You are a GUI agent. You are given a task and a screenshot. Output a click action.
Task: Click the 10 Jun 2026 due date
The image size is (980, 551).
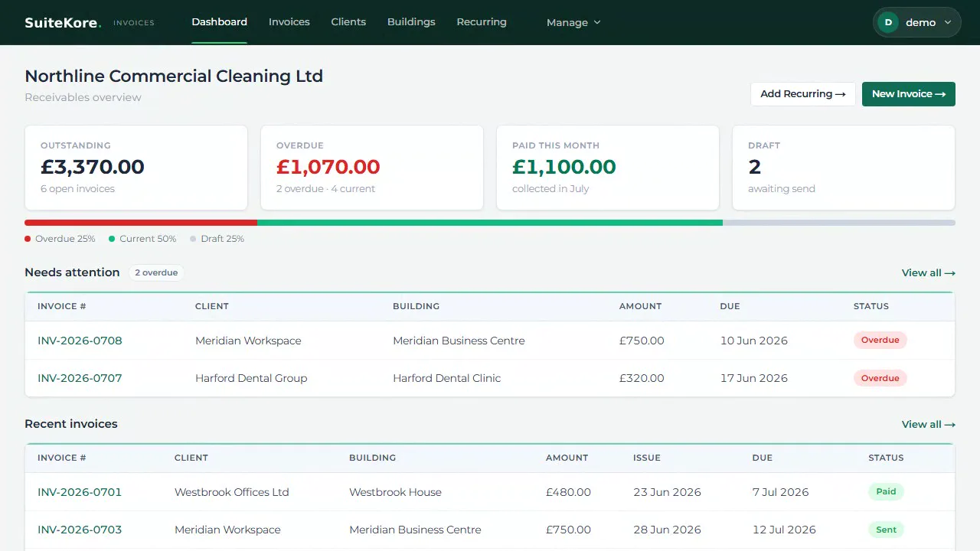click(754, 341)
